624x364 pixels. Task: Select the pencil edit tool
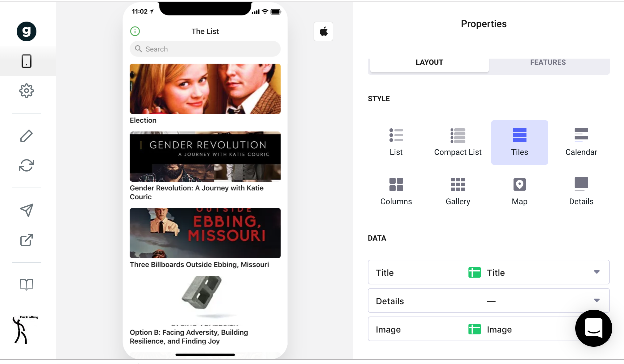pyautogui.click(x=27, y=135)
